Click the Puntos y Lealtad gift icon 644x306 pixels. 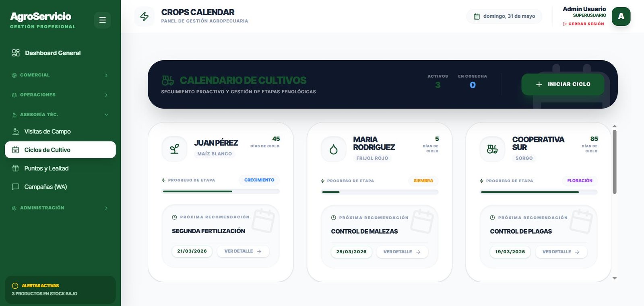pyautogui.click(x=16, y=168)
